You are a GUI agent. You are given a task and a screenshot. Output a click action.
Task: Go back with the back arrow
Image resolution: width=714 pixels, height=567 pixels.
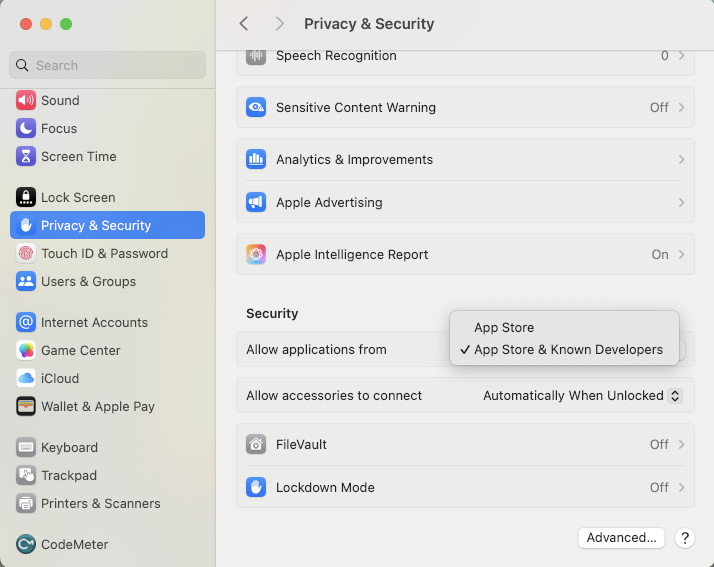tap(244, 23)
